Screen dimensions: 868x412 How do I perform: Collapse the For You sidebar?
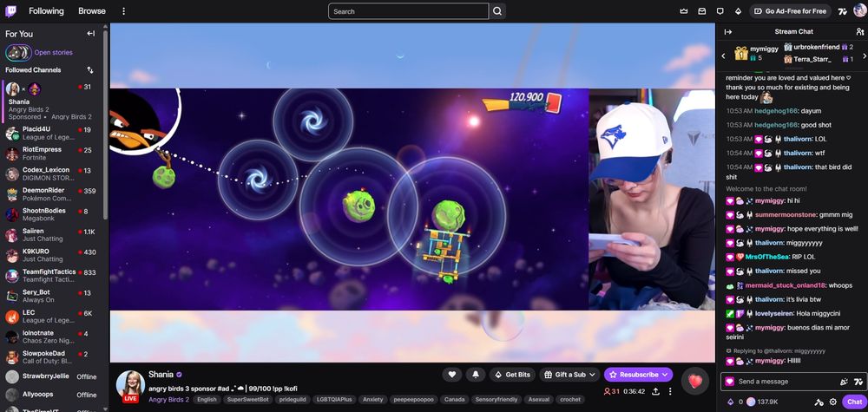(x=91, y=34)
